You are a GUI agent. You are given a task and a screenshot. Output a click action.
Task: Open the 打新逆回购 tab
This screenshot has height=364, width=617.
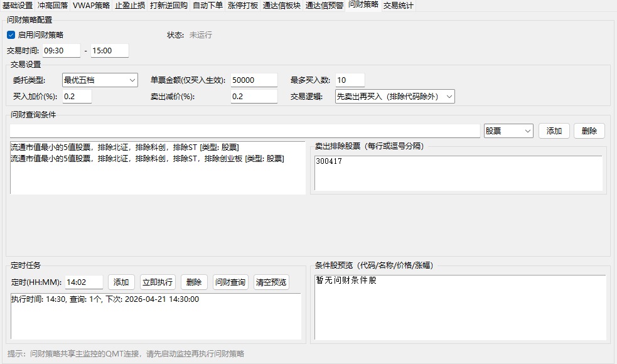169,6
